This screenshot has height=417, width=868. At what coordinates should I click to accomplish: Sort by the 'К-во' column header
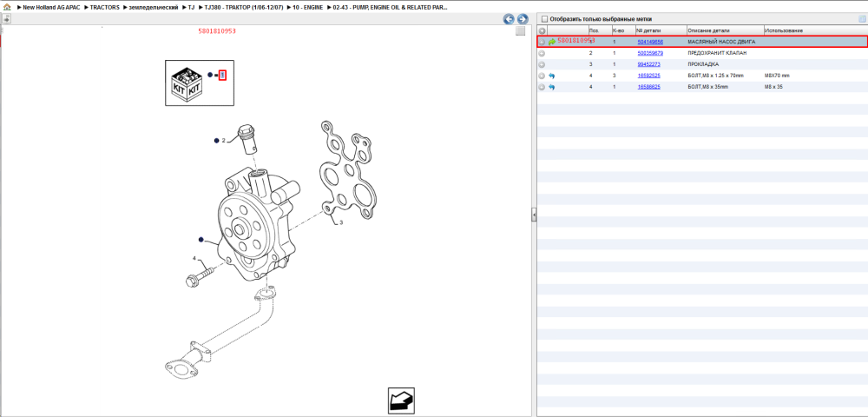tap(622, 30)
